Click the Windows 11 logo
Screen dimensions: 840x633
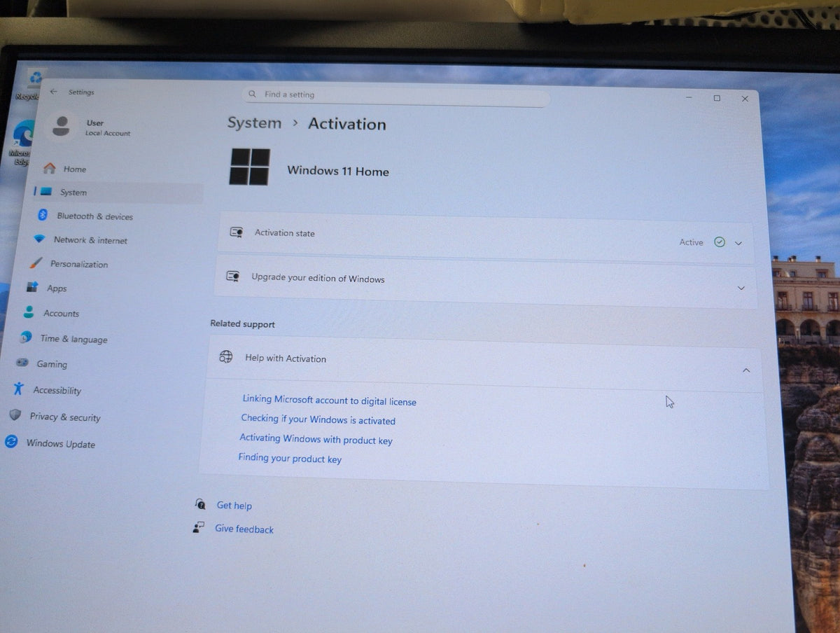(x=249, y=167)
